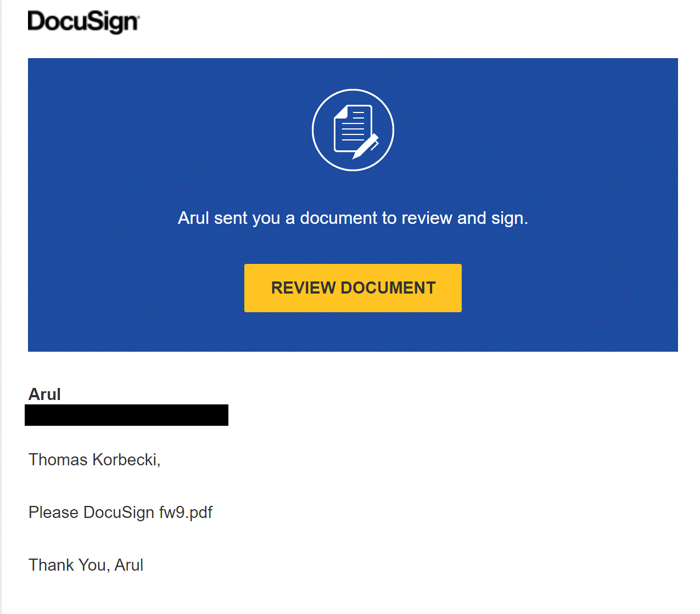
Task: Click the white circle outline around document icon
Action: click(x=353, y=130)
